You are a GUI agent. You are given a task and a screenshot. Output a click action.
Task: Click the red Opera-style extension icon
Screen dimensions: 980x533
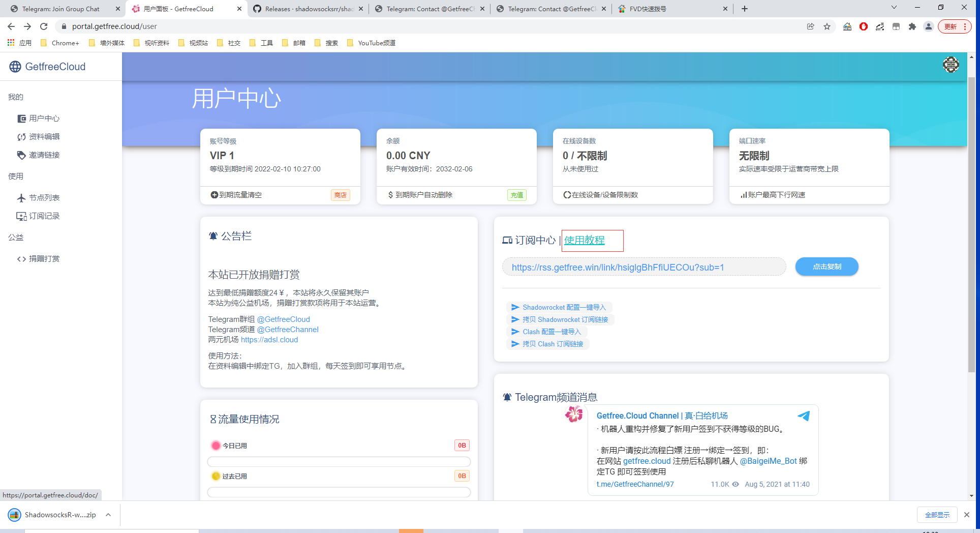[x=864, y=26]
